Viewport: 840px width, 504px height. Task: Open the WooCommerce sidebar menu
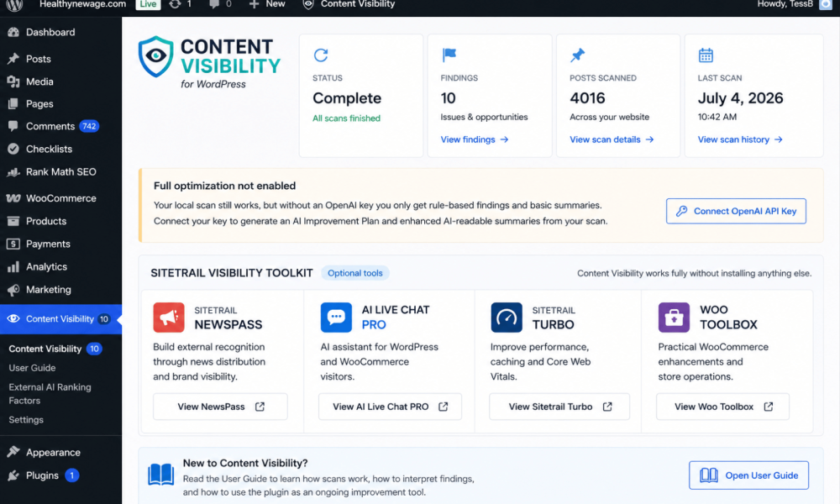coord(60,198)
